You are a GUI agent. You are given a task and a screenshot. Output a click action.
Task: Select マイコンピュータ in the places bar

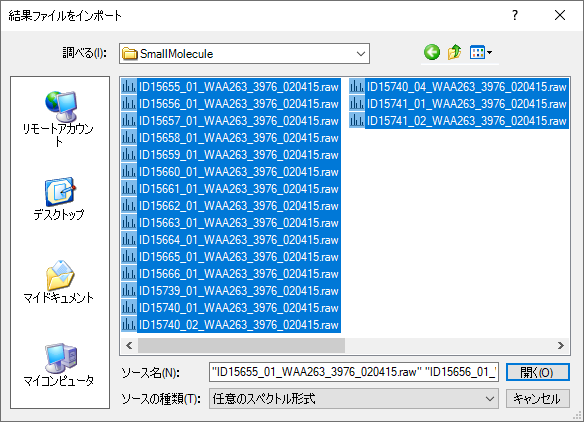[58, 365]
